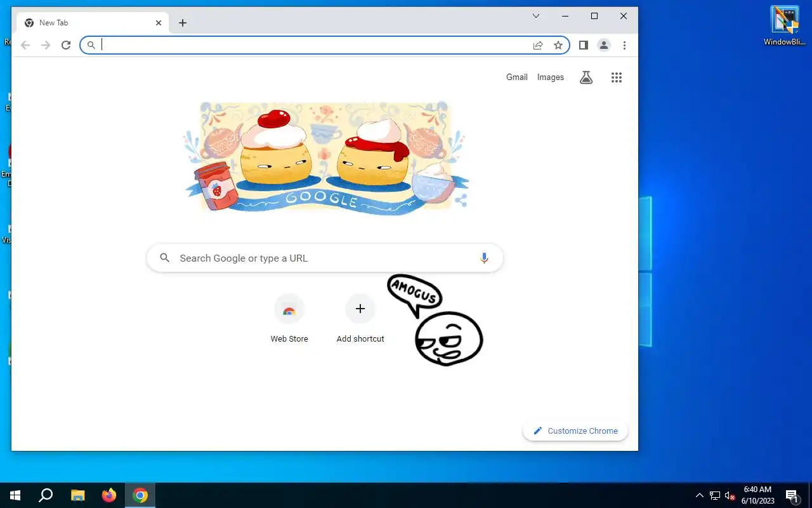Click Customize Chrome button
This screenshot has width=812, height=508.
point(575,431)
